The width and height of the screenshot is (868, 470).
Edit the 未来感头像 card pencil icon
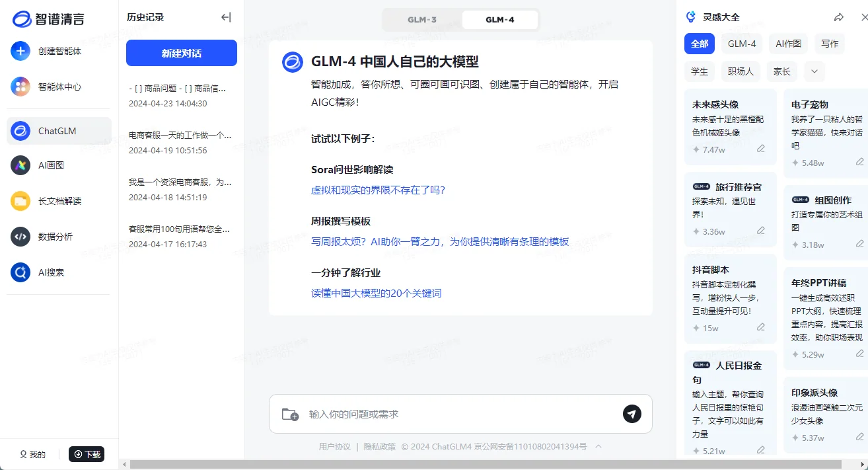[x=761, y=149]
